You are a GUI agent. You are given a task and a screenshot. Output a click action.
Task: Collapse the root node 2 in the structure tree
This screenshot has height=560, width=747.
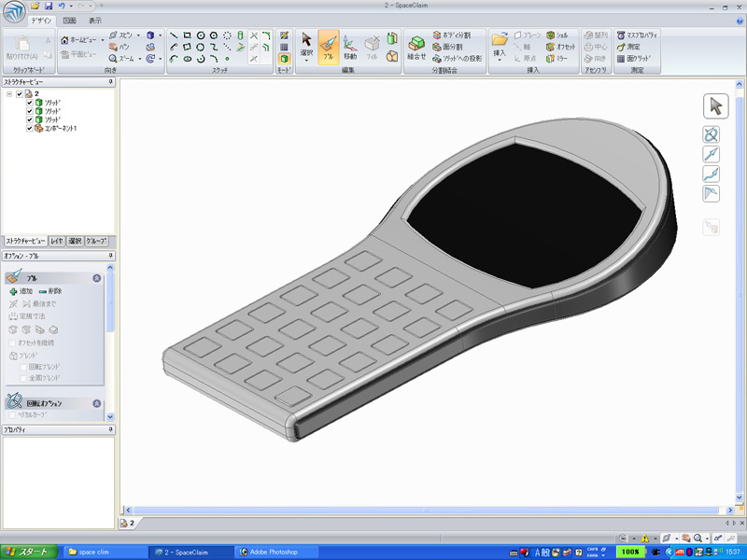(x=8, y=94)
